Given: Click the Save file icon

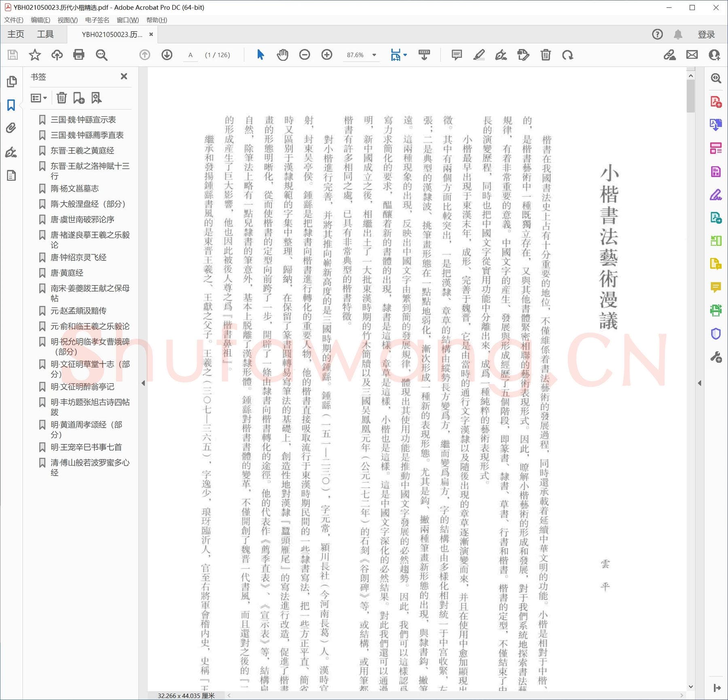Looking at the screenshot, I should coord(13,55).
